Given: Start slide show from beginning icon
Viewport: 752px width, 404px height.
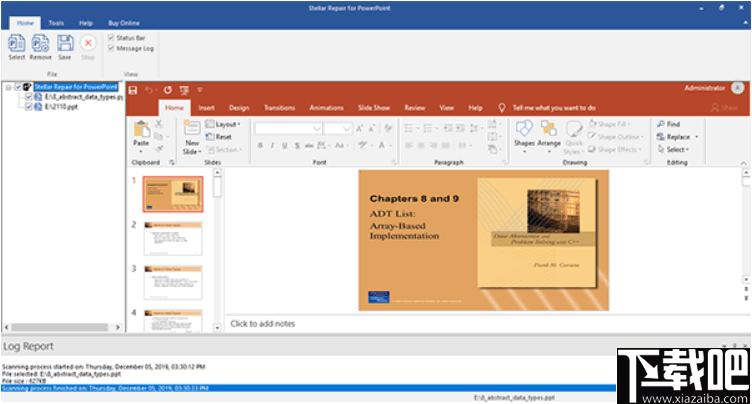Looking at the screenshot, I should point(184,90).
